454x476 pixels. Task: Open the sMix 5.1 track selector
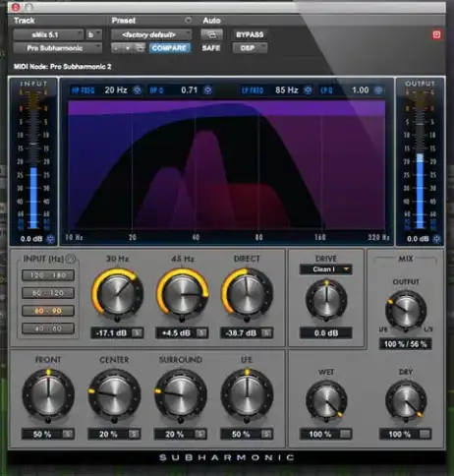coord(48,34)
